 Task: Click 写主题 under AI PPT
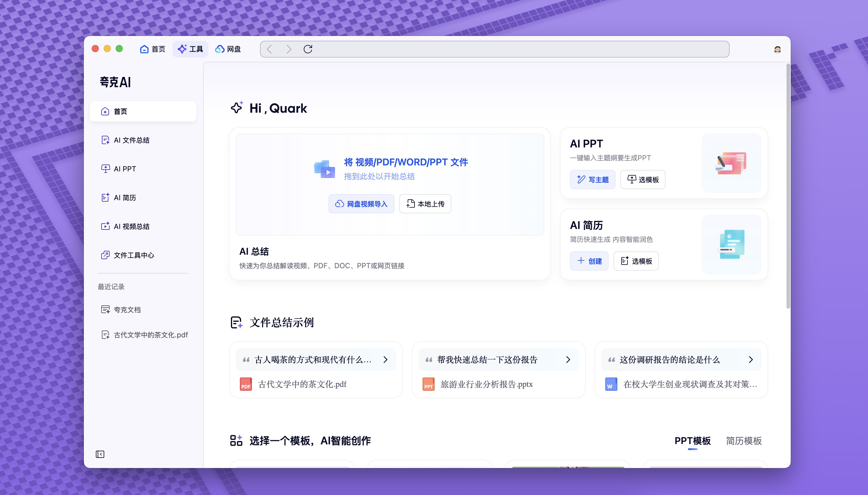click(x=592, y=179)
